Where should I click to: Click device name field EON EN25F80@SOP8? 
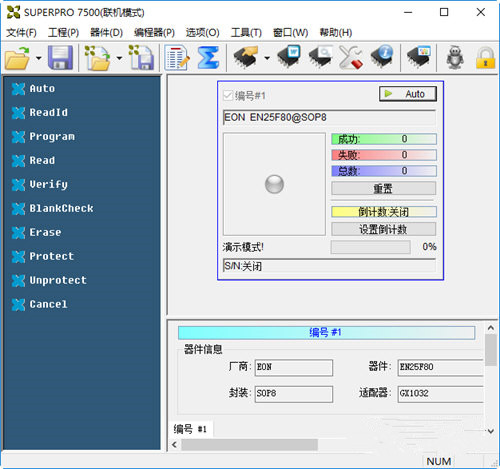click(x=329, y=117)
